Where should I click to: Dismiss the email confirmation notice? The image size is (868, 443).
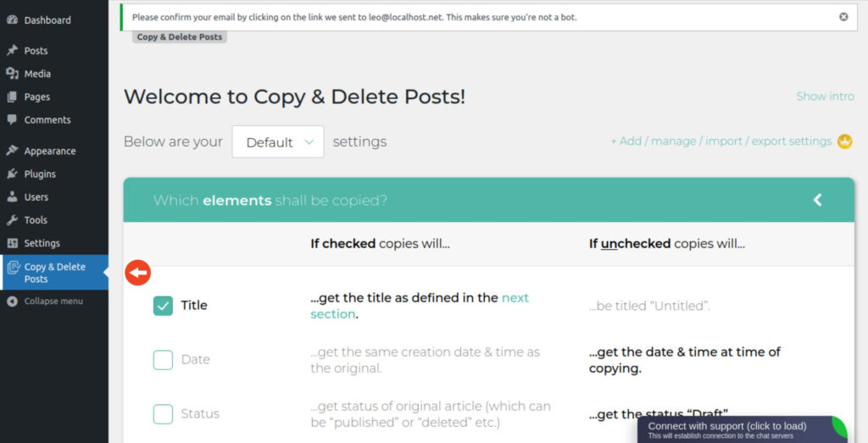[843, 17]
